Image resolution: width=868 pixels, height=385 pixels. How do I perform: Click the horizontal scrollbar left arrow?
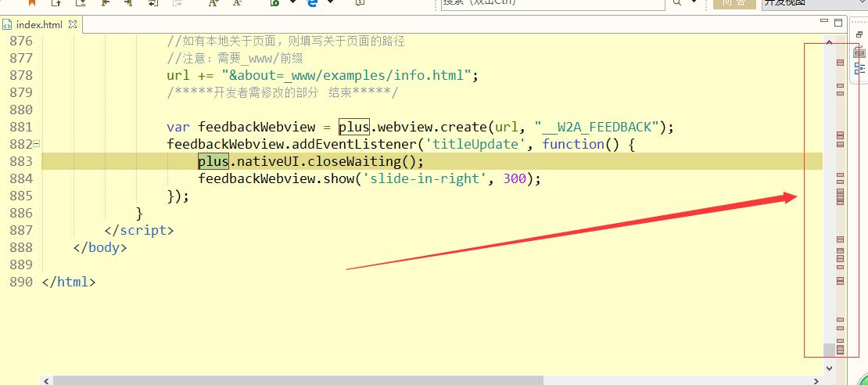coord(46,380)
